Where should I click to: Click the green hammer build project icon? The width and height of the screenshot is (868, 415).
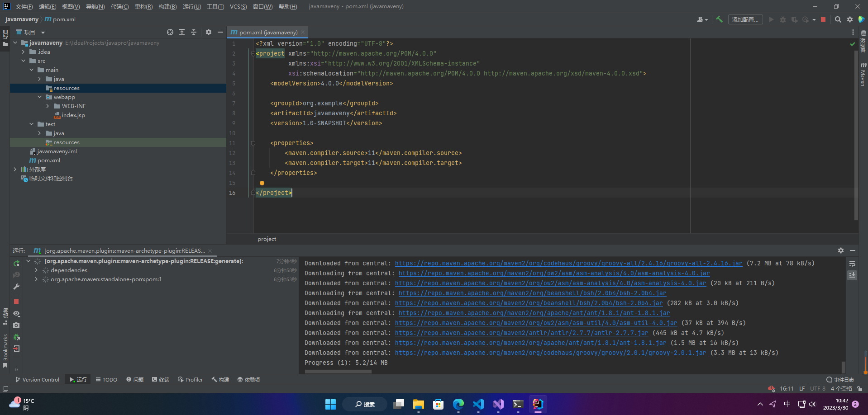[x=719, y=19]
